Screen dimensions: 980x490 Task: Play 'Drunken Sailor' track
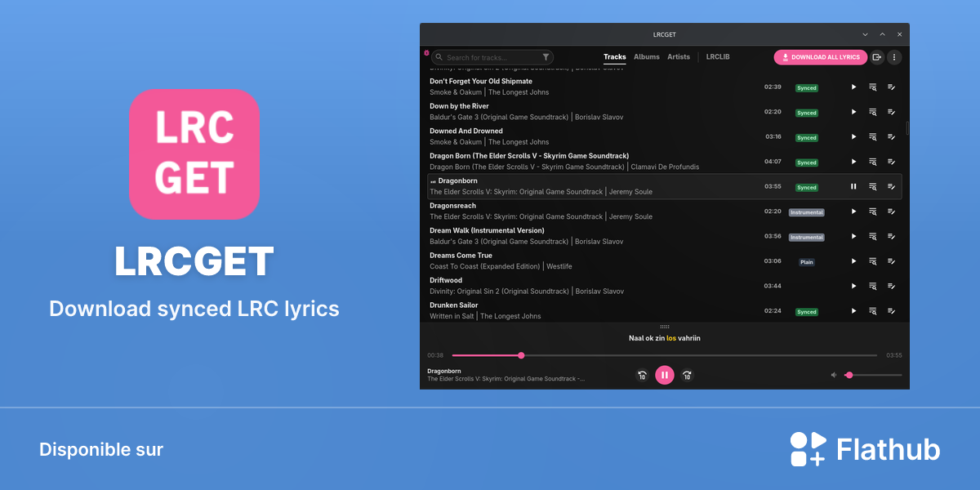(x=853, y=311)
